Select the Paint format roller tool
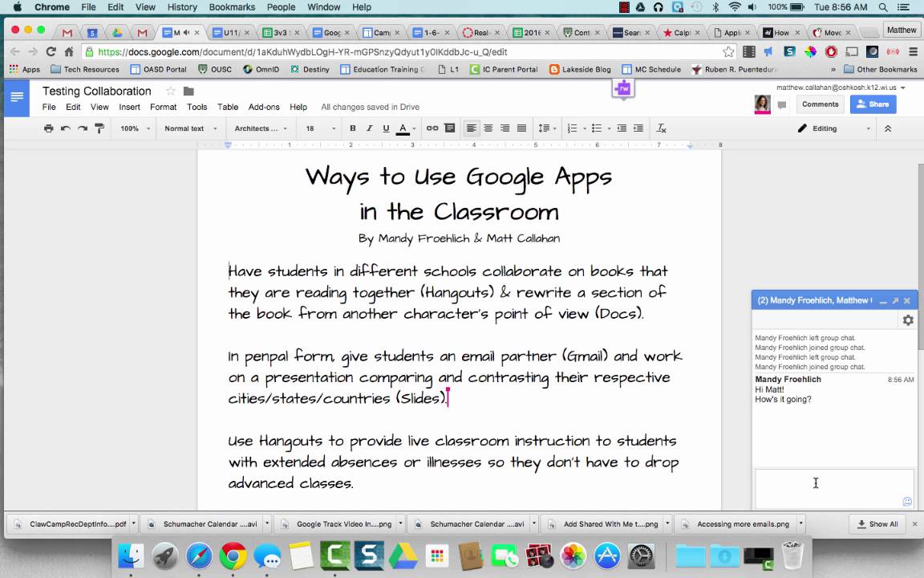 99,128
